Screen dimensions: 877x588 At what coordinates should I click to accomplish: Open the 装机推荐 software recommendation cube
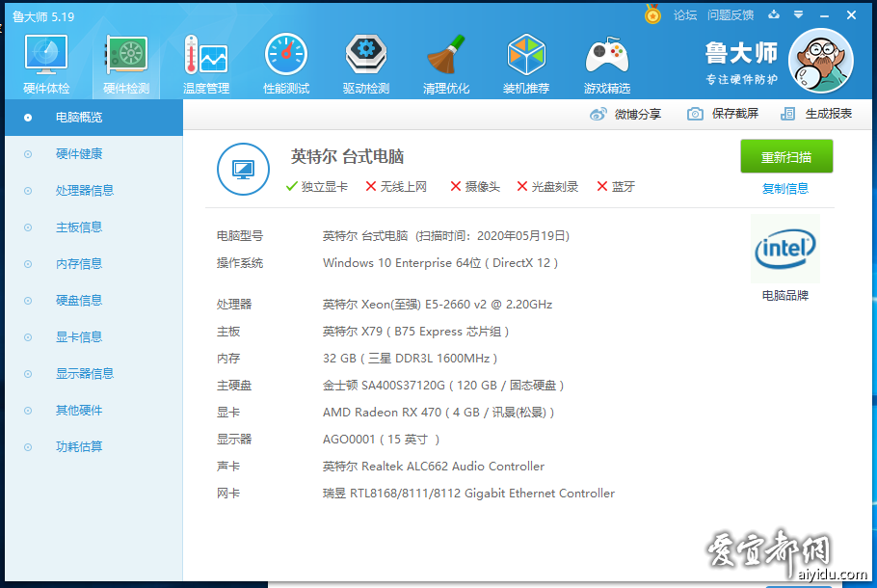526,64
